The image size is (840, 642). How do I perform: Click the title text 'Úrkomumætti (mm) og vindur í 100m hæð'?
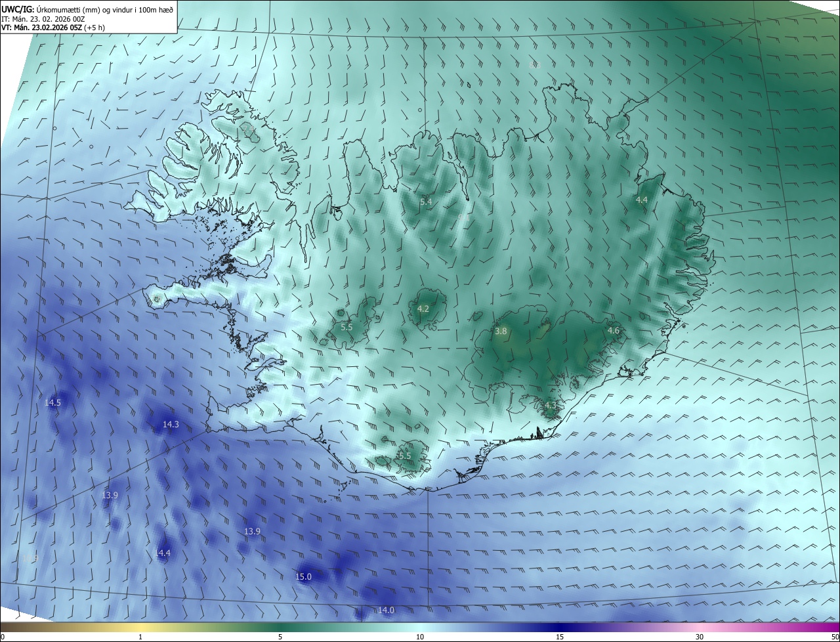tap(105, 9)
